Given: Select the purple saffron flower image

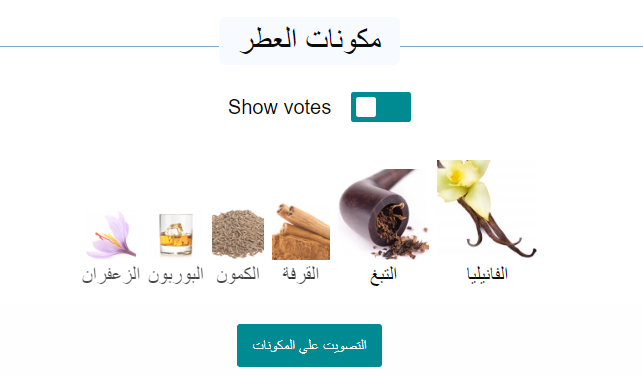Looking at the screenshot, I should [x=111, y=234].
